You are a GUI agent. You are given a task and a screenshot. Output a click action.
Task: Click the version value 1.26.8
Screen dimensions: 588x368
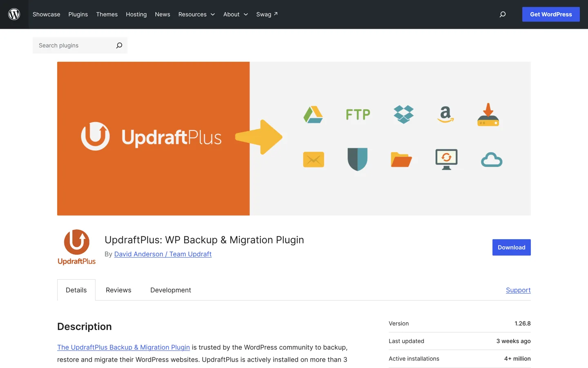(523, 323)
